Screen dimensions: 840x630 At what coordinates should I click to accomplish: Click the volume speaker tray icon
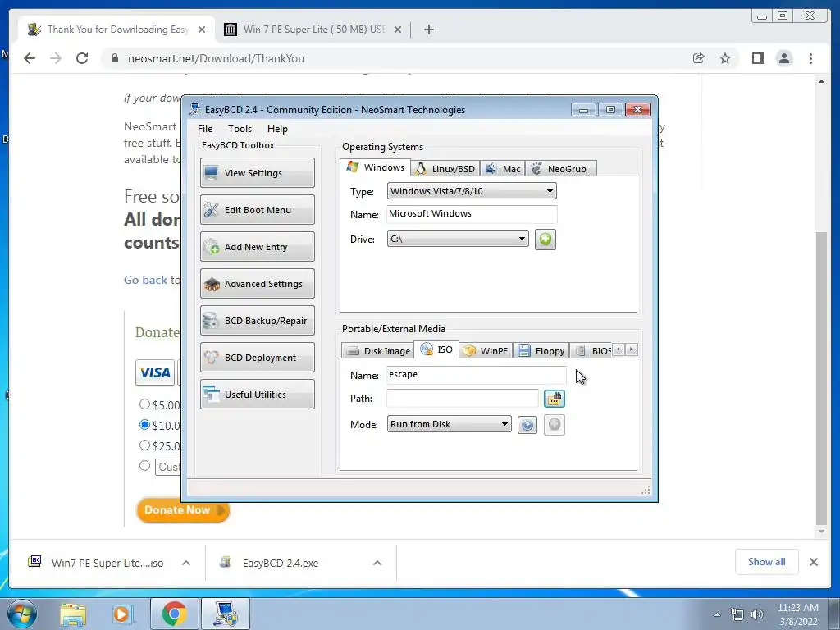757,614
